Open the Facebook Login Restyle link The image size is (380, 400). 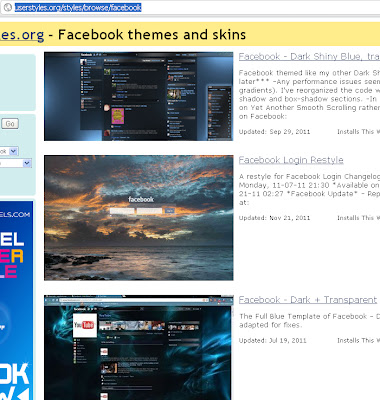click(x=291, y=160)
